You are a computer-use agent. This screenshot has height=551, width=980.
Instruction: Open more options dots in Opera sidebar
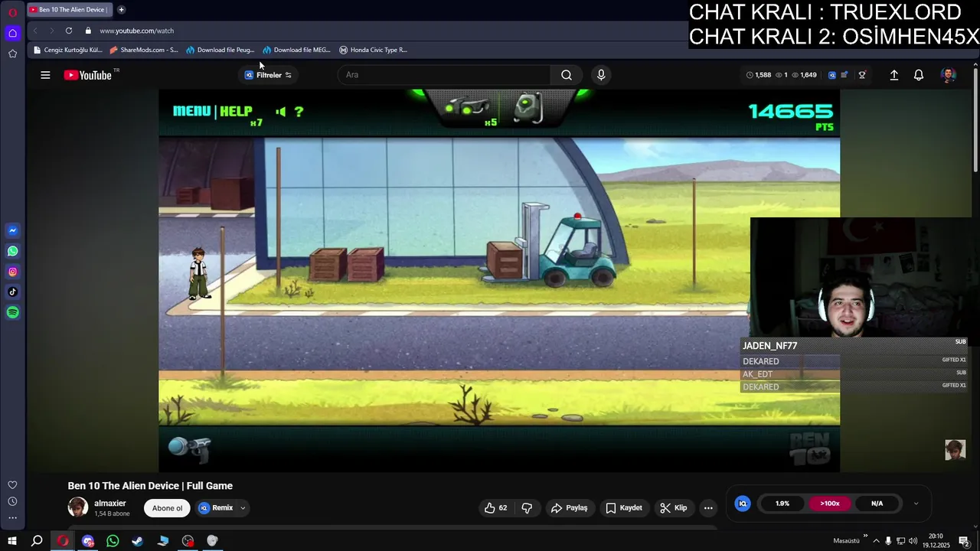12,518
